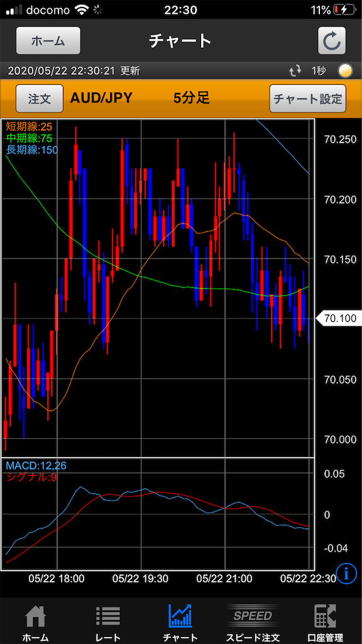Toggle the yellow update status indicator
This screenshot has width=362, height=644.
click(x=345, y=71)
